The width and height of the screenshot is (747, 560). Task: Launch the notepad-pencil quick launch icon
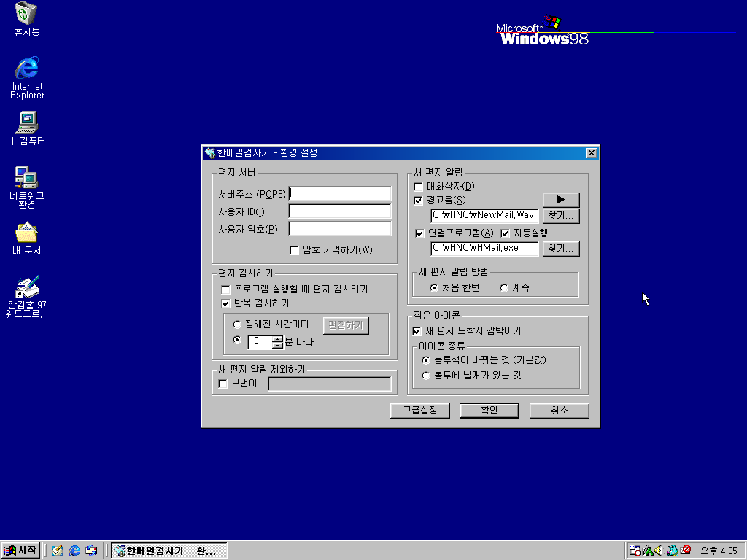point(58,551)
